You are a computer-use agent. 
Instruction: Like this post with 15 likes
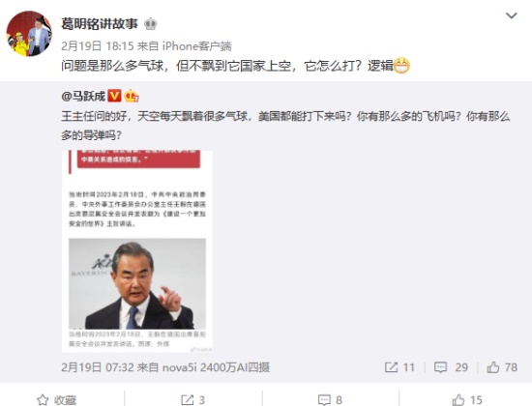pyautogui.click(x=467, y=400)
